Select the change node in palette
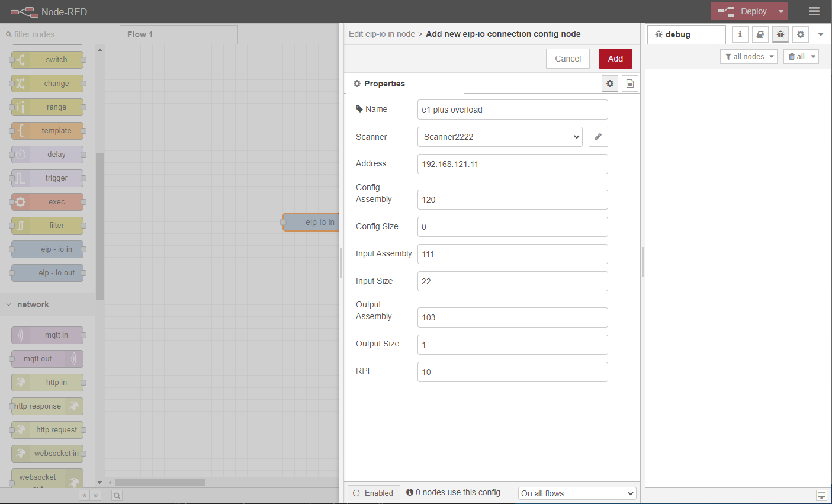Viewport: 832px width, 504px height. pos(47,84)
